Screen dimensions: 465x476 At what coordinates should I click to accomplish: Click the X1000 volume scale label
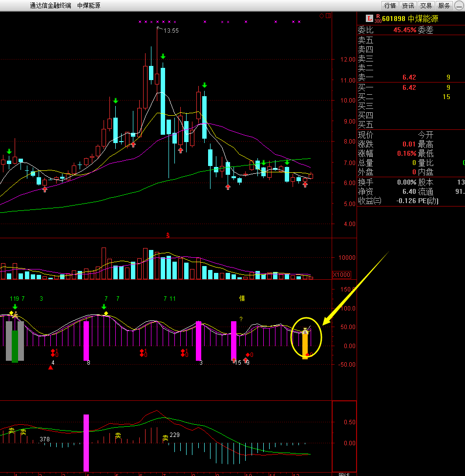(x=341, y=275)
